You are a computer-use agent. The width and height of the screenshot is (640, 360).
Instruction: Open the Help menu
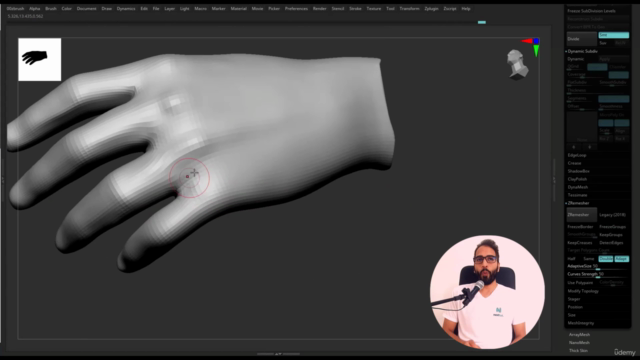click(x=466, y=9)
